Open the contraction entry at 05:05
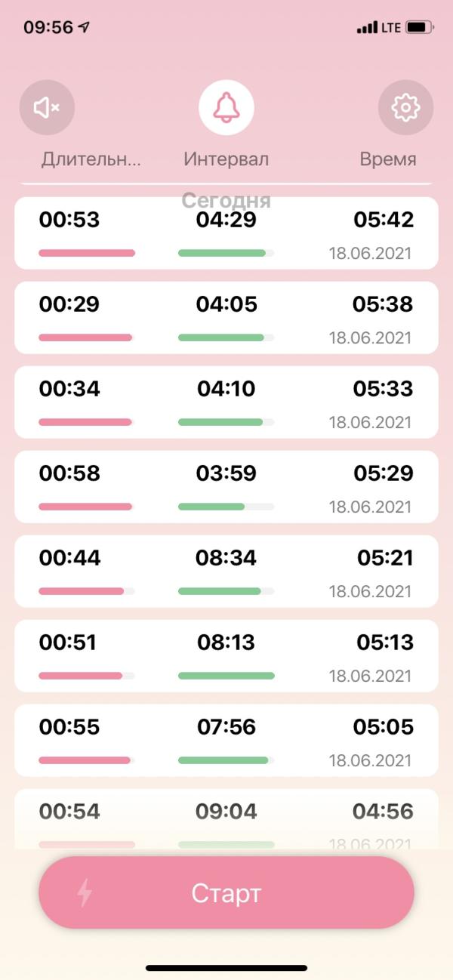Screen dimensions: 453x980 click(x=226, y=741)
